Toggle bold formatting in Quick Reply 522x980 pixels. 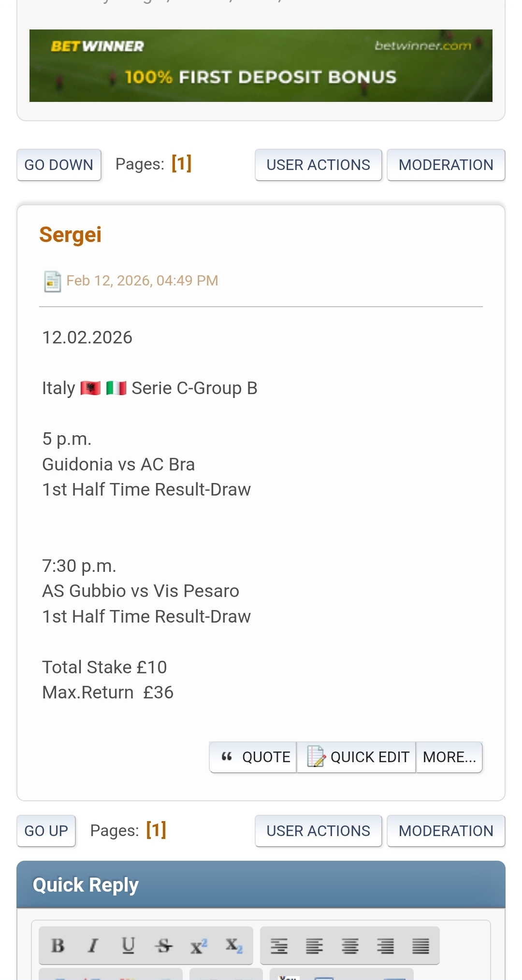click(x=58, y=945)
